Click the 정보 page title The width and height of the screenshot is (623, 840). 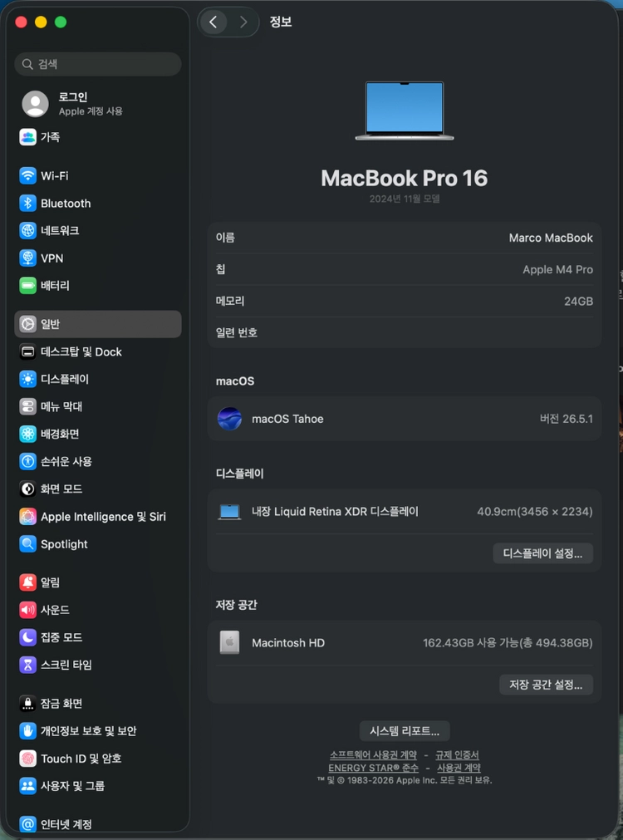click(281, 22)
